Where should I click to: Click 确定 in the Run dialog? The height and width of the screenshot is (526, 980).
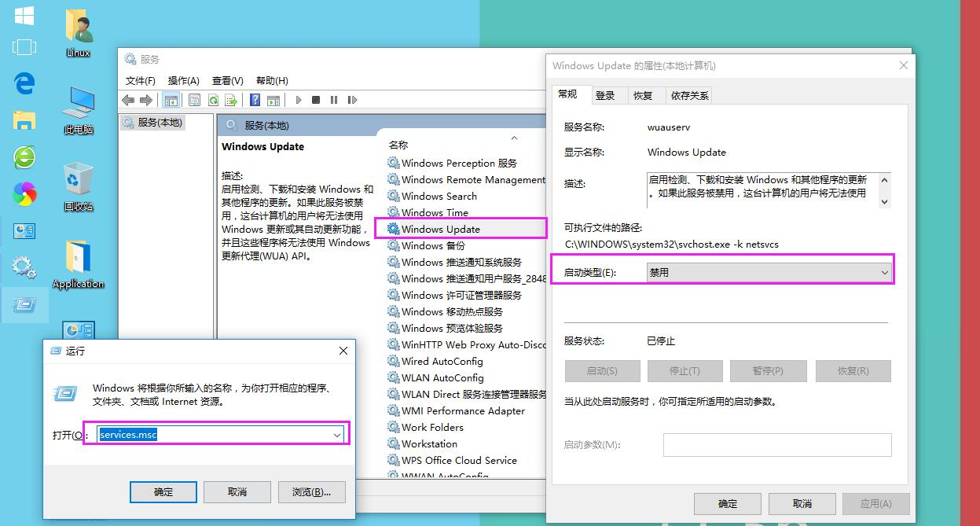click(163, 491)
